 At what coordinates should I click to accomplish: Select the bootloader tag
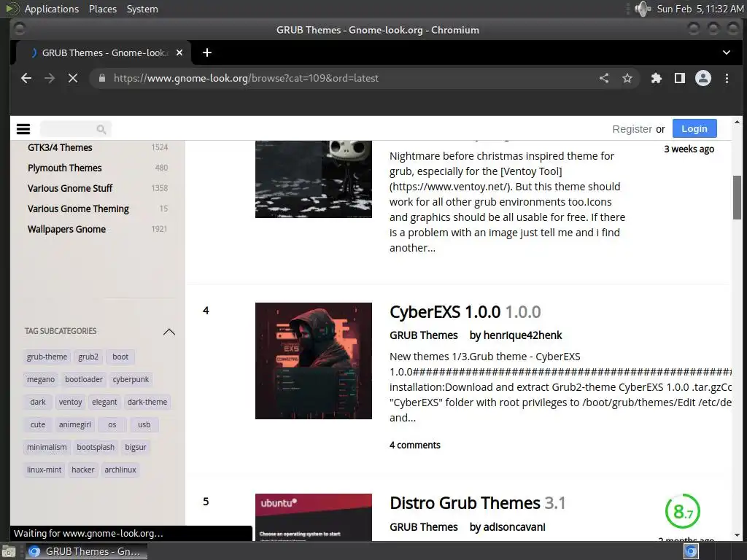[x=84, y=379]
